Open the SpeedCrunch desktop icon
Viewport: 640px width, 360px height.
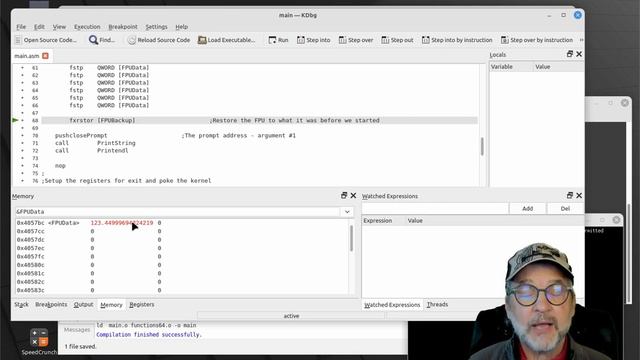39,342
